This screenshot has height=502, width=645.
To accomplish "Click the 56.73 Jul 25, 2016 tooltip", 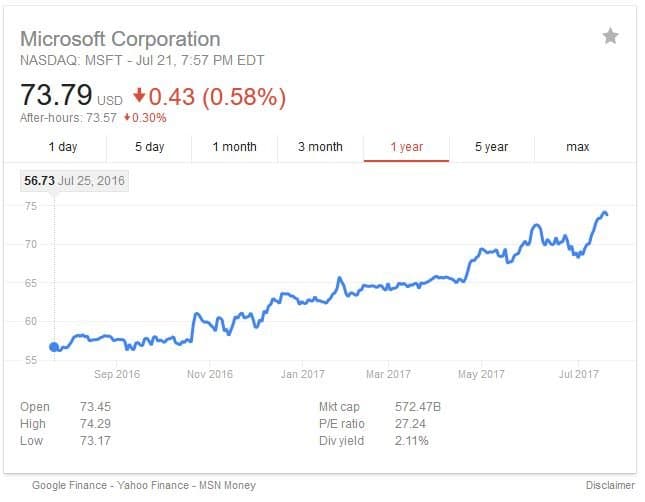I will click(x=74, y=181).
